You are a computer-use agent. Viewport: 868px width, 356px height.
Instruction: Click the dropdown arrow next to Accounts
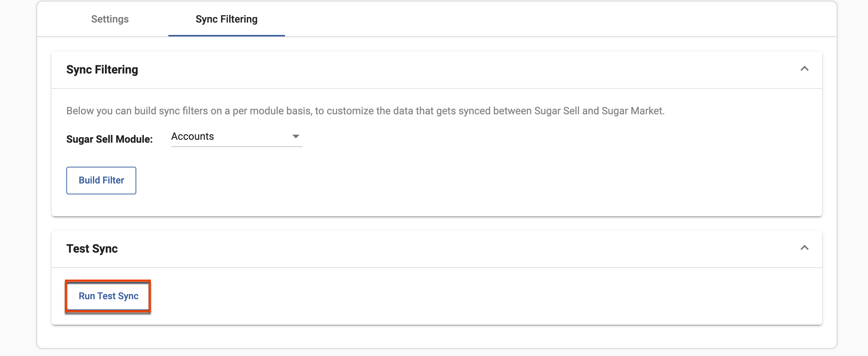click(296, 137)
